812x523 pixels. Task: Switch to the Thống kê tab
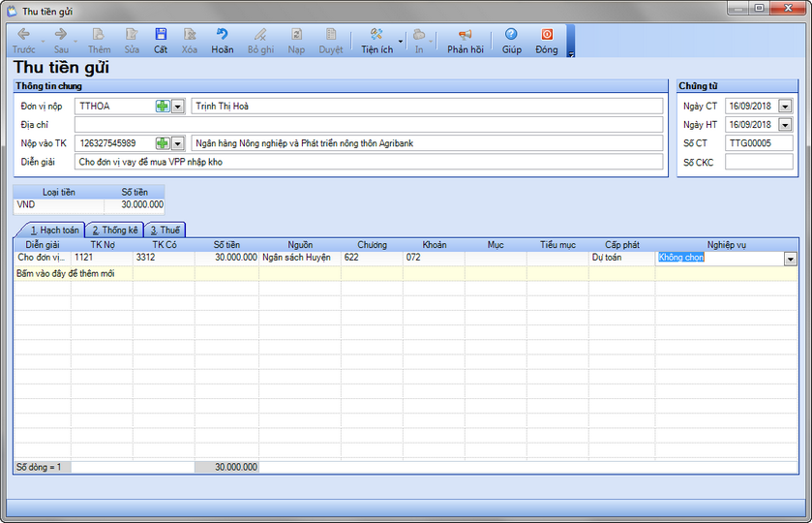click(x=114, y=230)
